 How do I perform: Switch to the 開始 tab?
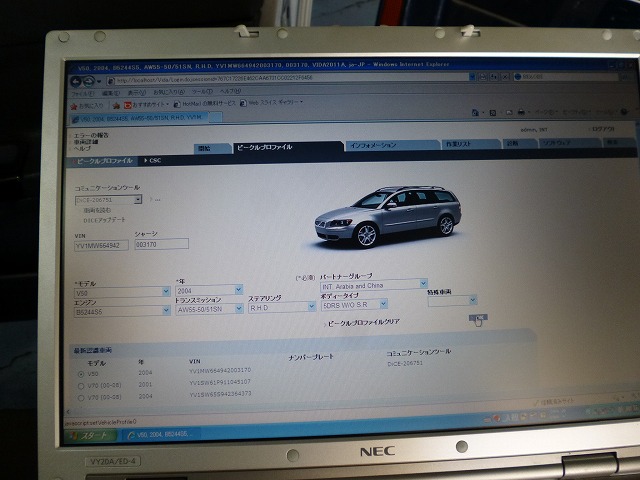211,149
